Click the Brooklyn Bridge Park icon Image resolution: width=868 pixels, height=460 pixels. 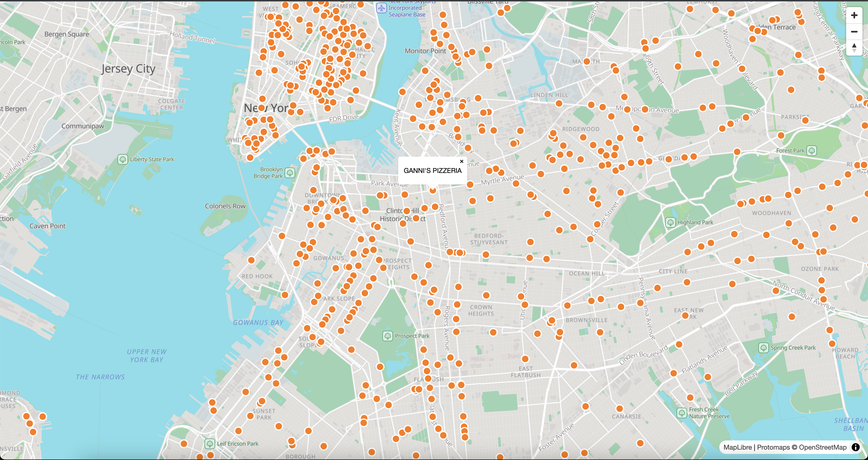coord(290,173)
